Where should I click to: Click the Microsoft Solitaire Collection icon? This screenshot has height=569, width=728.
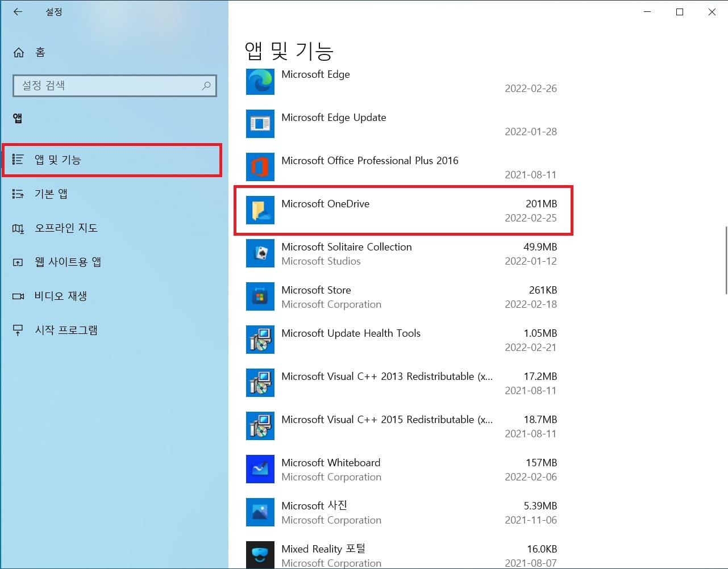[x=260, y=253]
